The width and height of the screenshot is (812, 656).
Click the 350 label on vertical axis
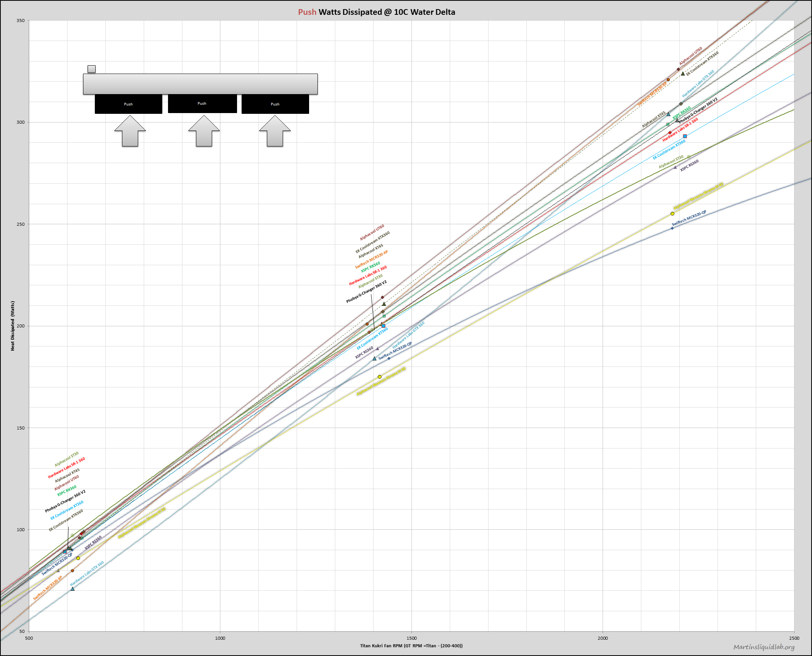pyautogui.click(x=20, y=20)
